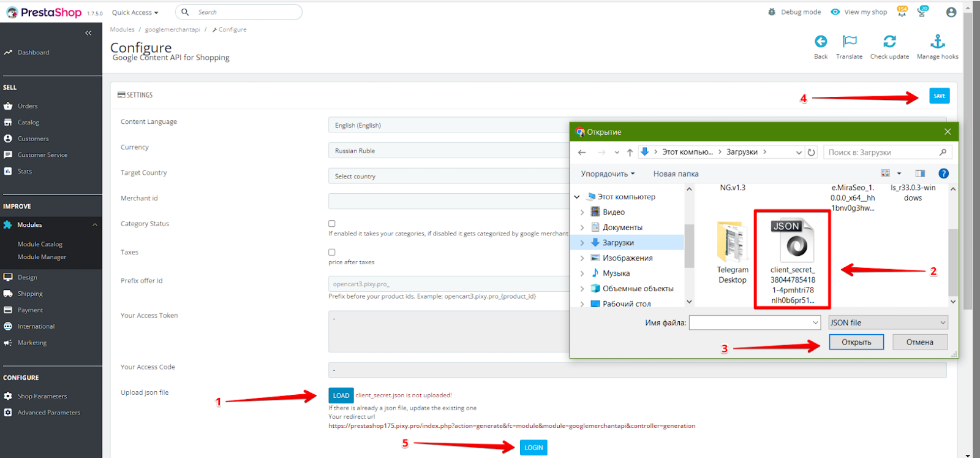This screenshot has height=458, width=980.
Task: Click the Debug mode bug icon
Action: point(772,12)
